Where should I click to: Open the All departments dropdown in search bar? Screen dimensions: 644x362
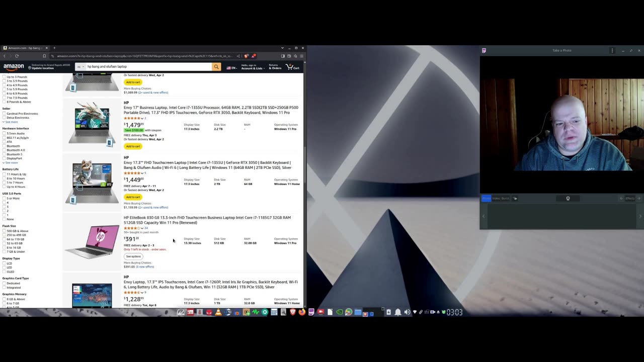point(80,66)
